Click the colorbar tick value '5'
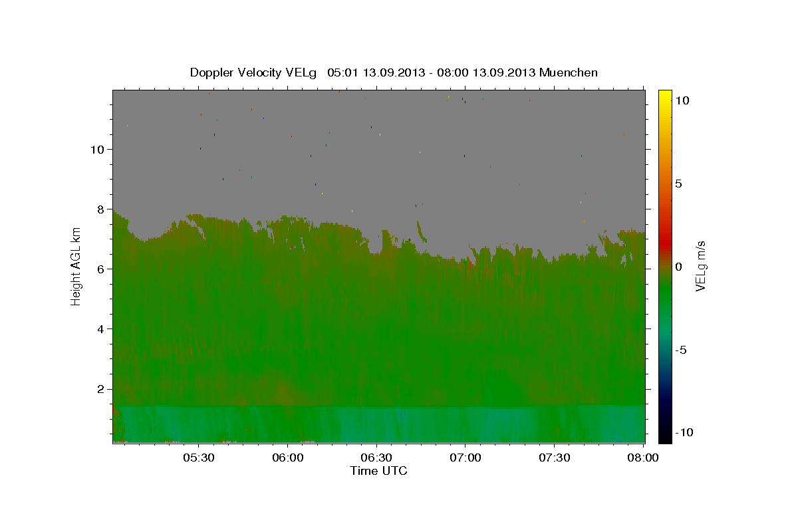Viewport: 798px width, 532px height. tap(678, 184)
